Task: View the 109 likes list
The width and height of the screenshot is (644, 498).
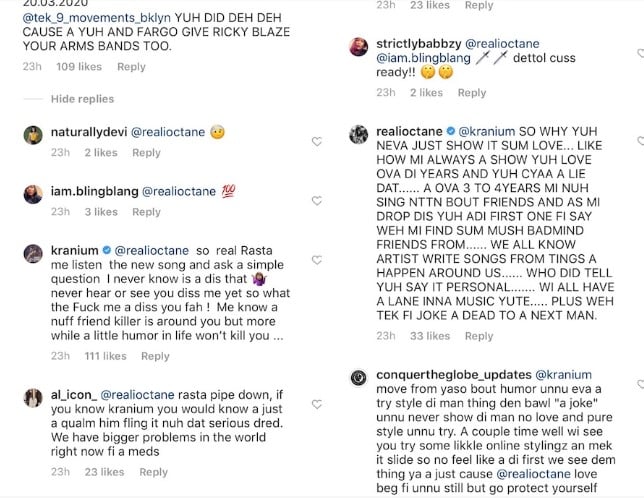Action: 80,67
